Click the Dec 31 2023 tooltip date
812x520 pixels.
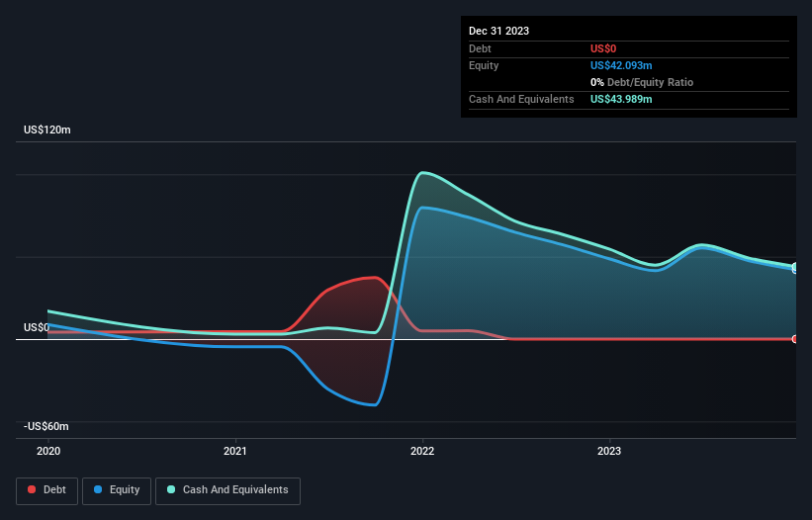coord(498,31)
